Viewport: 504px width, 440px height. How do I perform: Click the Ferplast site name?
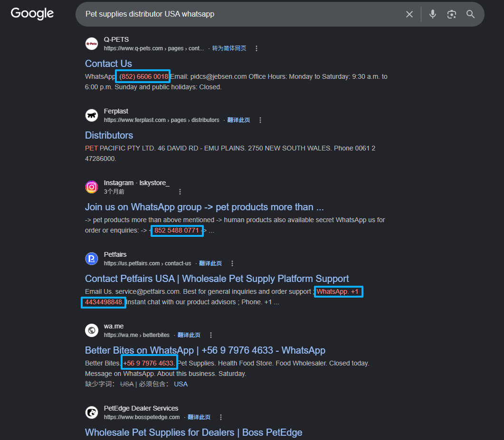tap(116, 111)
